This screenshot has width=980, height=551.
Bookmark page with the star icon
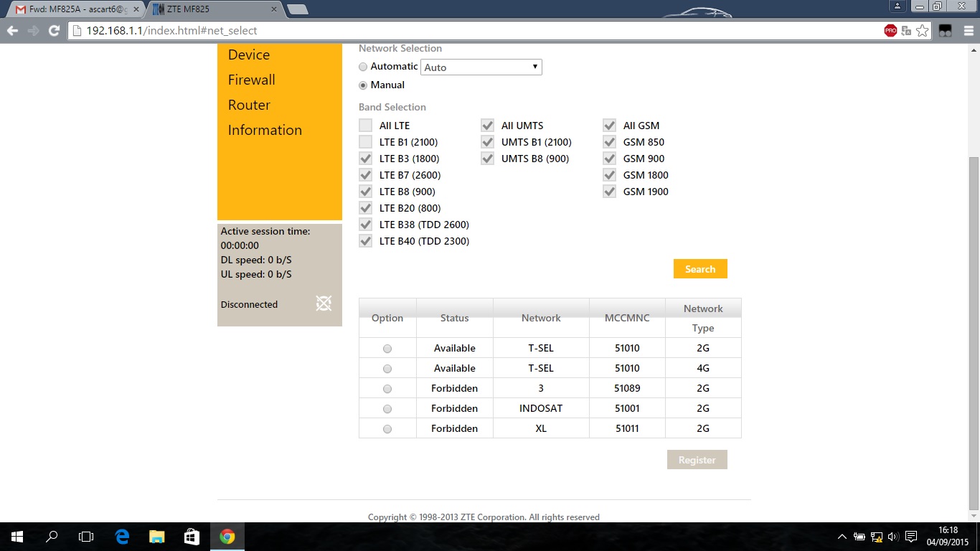[x=923, y=31]
